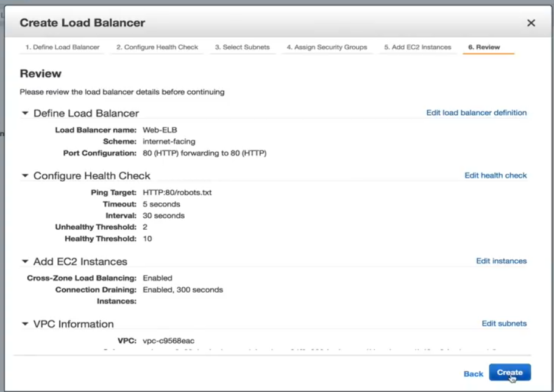Image resolution: width=554 pixels, height=392 pixels.
Task: Collapse the Configure Health Check section triangle
Action: [x=25, y=176]
